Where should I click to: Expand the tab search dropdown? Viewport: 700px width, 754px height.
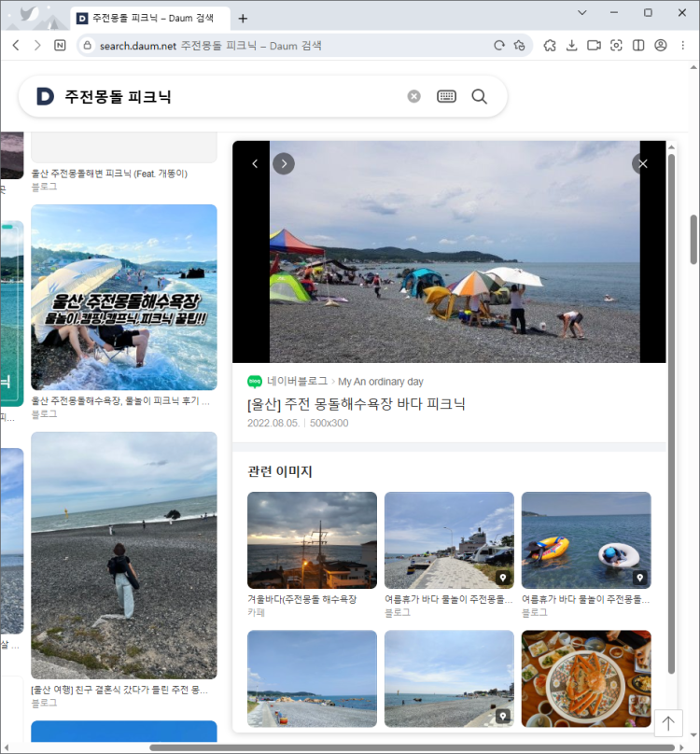tap(581, 13)
